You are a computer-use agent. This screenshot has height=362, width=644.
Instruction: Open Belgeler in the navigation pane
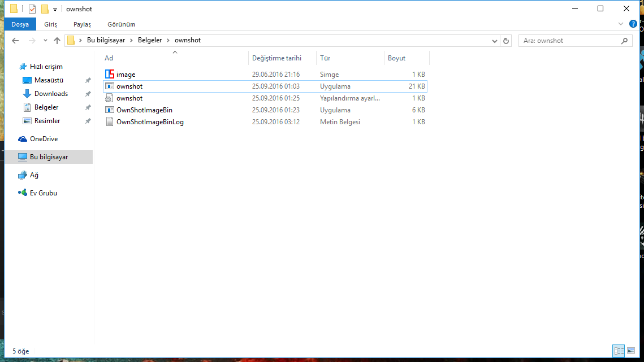(x=46, y=107)
